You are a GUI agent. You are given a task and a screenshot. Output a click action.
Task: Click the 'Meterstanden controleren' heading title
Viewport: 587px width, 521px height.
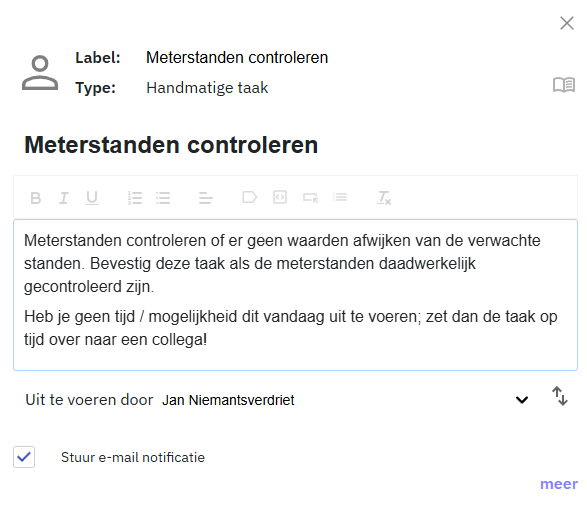click(171, 145)
